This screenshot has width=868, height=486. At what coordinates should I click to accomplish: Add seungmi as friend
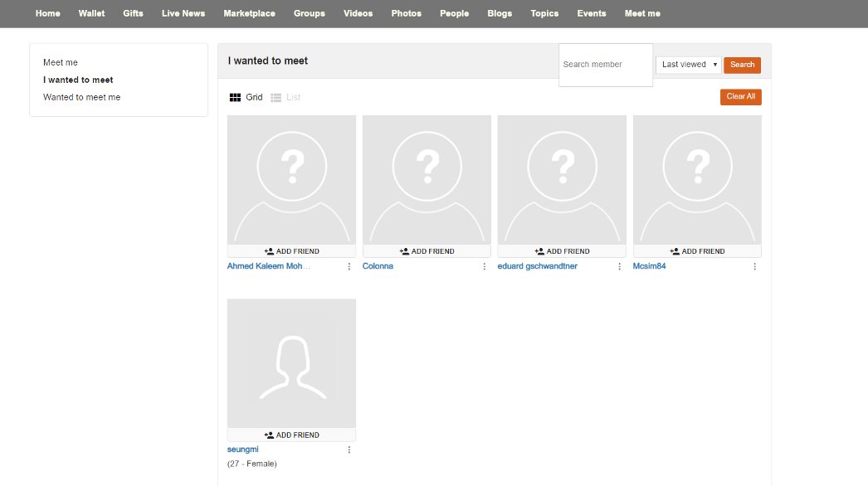click(292, 435)
